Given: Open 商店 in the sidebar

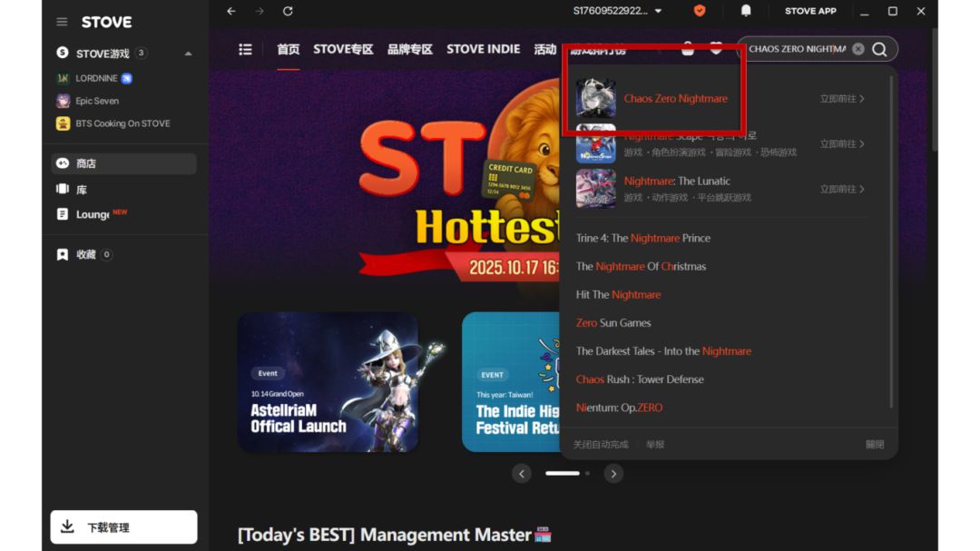Looking at the screenshot, I should point(123,163).
